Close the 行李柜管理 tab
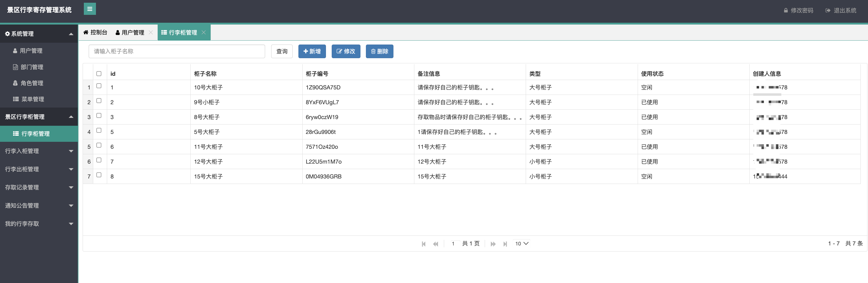Viewport: 868px width, 283px height. [x=203, y=32]
